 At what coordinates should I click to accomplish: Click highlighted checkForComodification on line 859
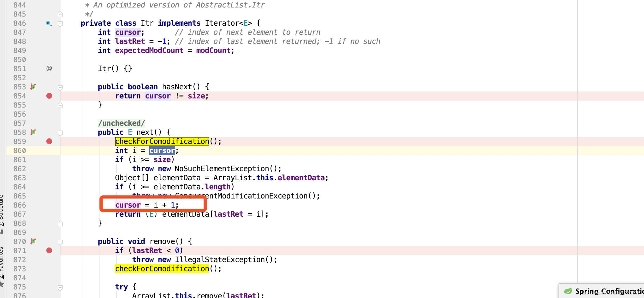(x=162, y=142)
